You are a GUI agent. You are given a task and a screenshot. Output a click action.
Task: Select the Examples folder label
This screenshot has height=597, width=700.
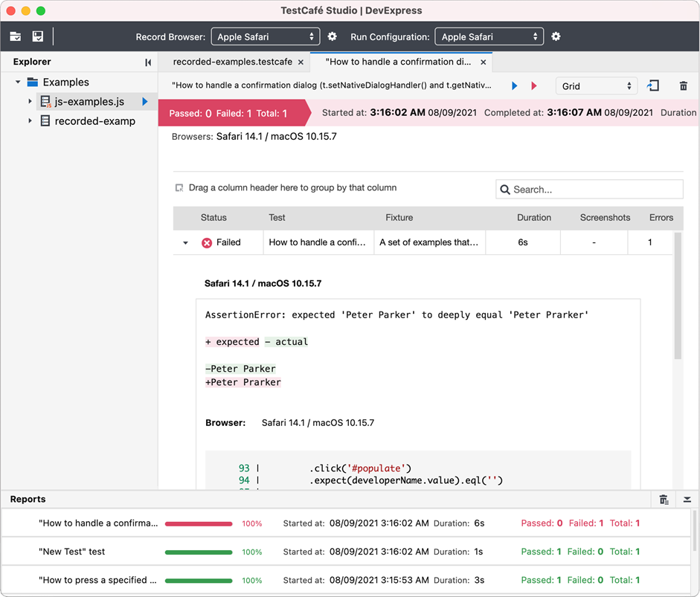[66, 82]
